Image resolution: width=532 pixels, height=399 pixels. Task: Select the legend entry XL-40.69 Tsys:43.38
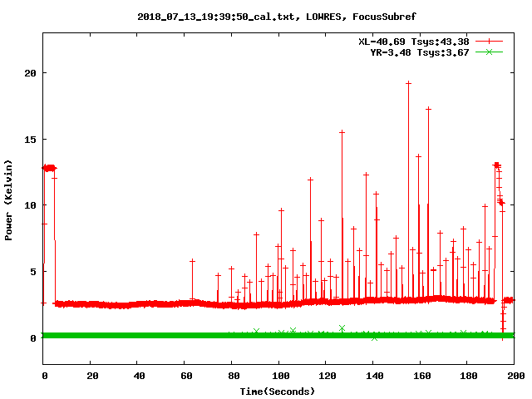tap(414, 42)
